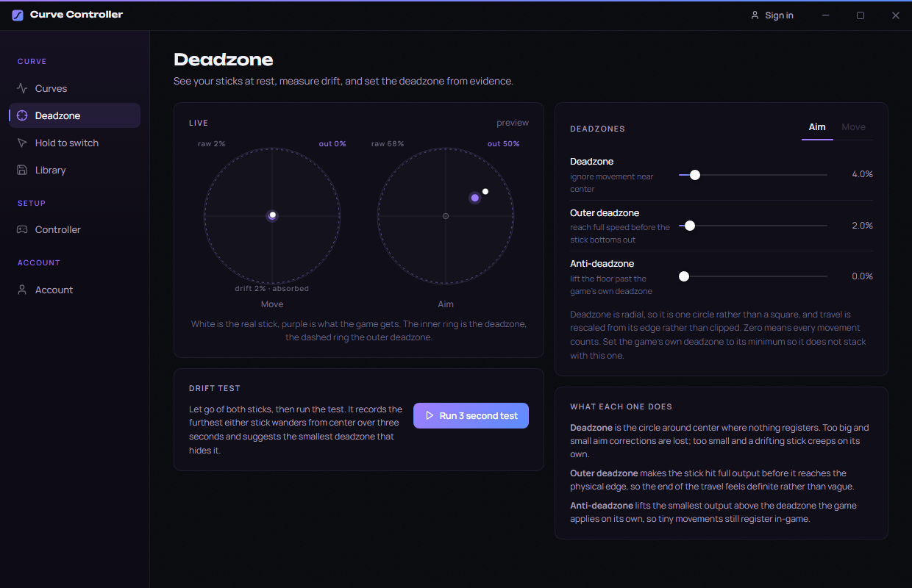912x588 pixels.
Task: Adjust the Anti-deadzone slider handle
Action: [684, 276]
